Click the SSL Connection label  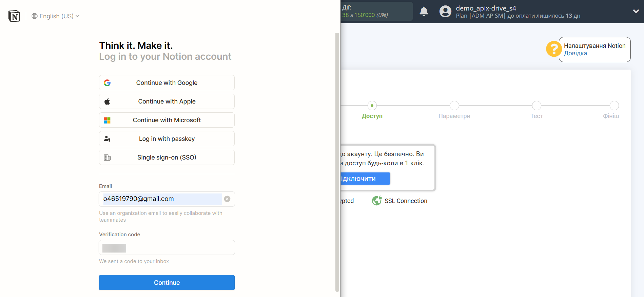click(x=406, y=201)
